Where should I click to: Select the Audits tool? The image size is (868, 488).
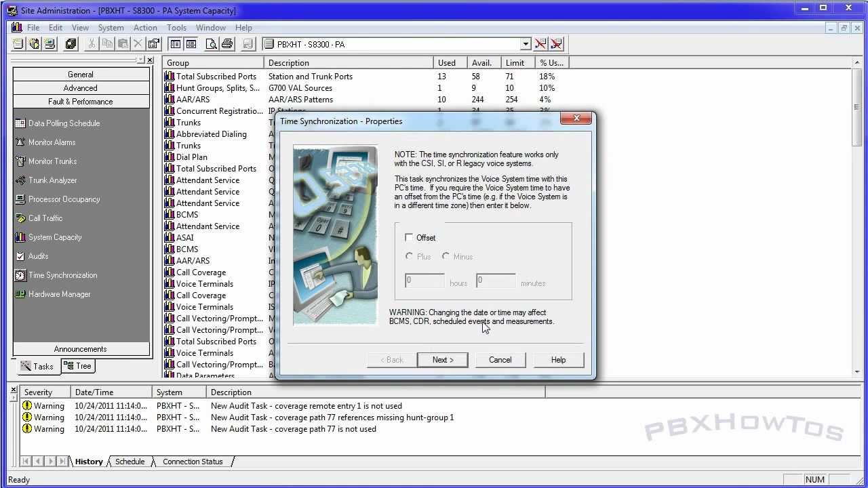click(x=45, y=256)
